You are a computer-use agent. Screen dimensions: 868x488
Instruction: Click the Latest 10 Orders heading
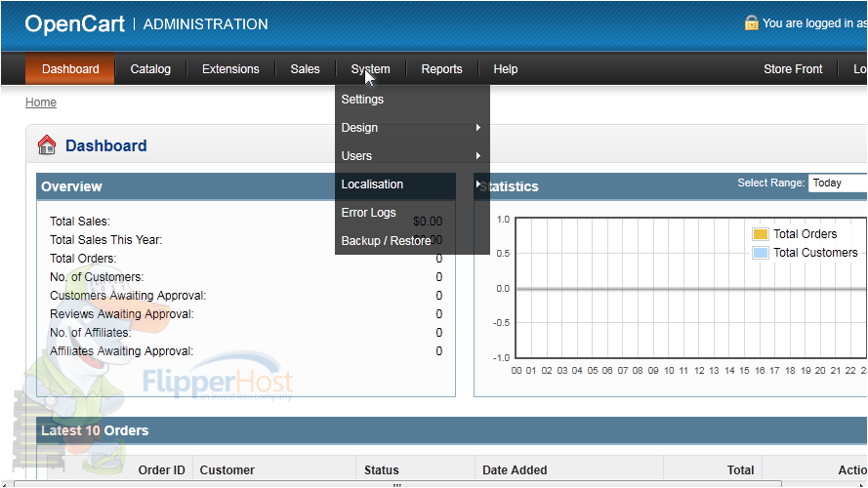95,430
